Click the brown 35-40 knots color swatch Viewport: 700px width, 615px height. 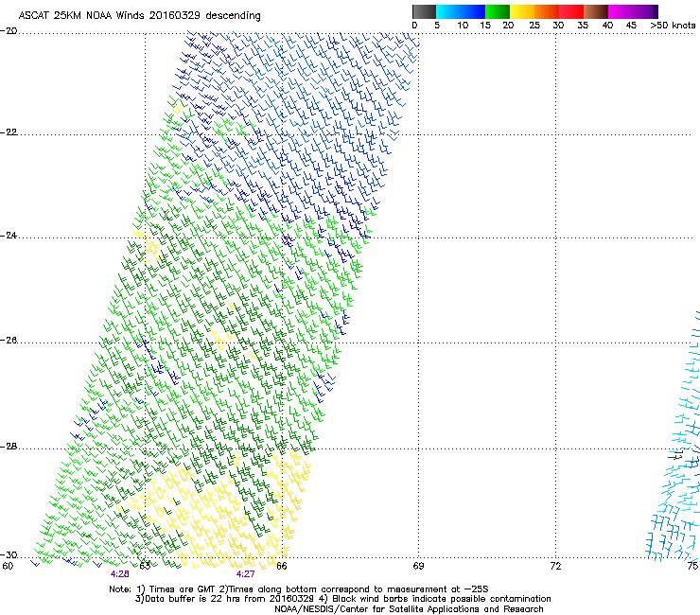pyautogui.click(x=596, y=11)
